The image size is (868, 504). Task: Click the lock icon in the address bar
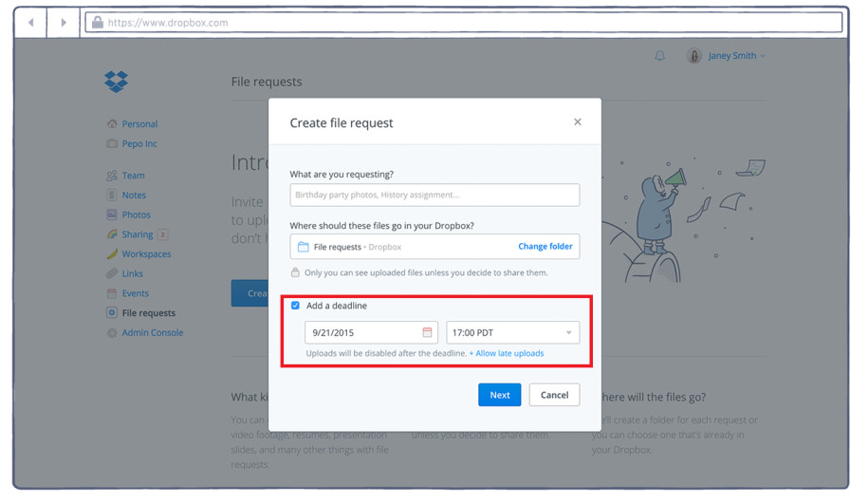click(x=98, y=22)
